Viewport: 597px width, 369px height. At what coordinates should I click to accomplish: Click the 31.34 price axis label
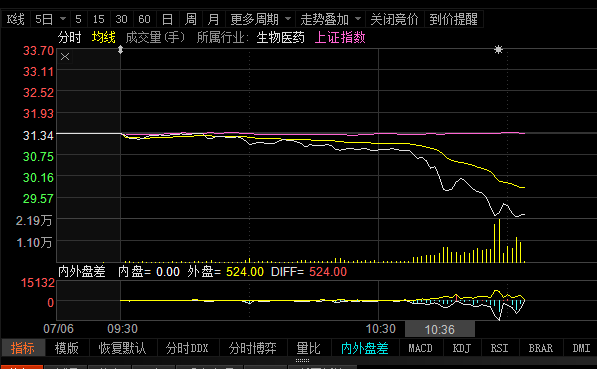[x=38, y=135]
